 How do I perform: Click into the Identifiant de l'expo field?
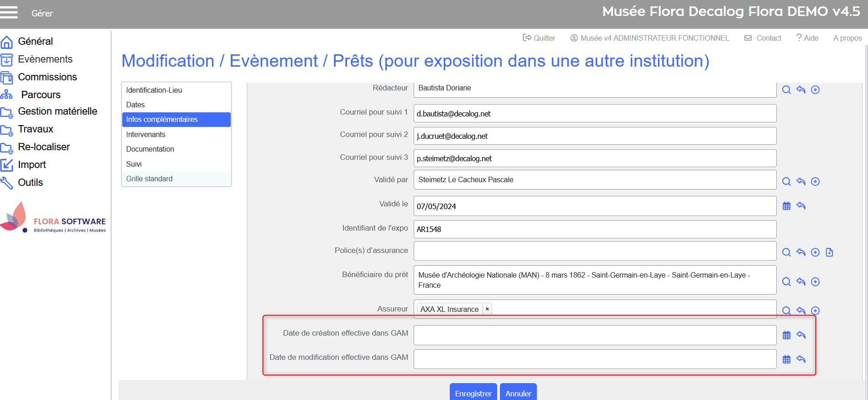[594, 229]
